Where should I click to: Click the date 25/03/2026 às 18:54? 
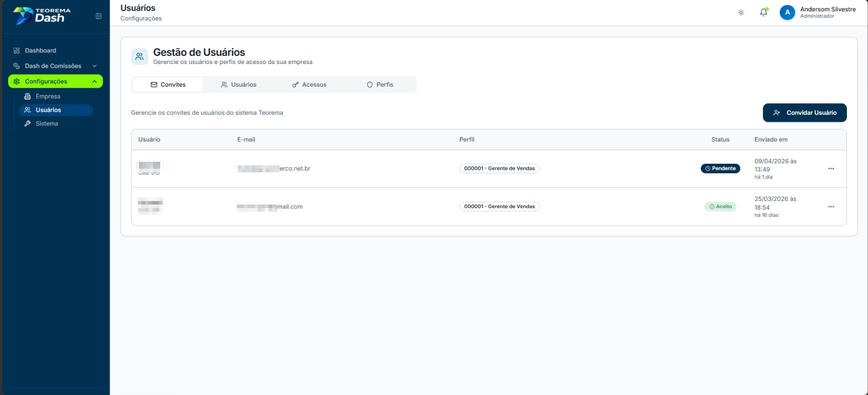click(x=775, y=203)
